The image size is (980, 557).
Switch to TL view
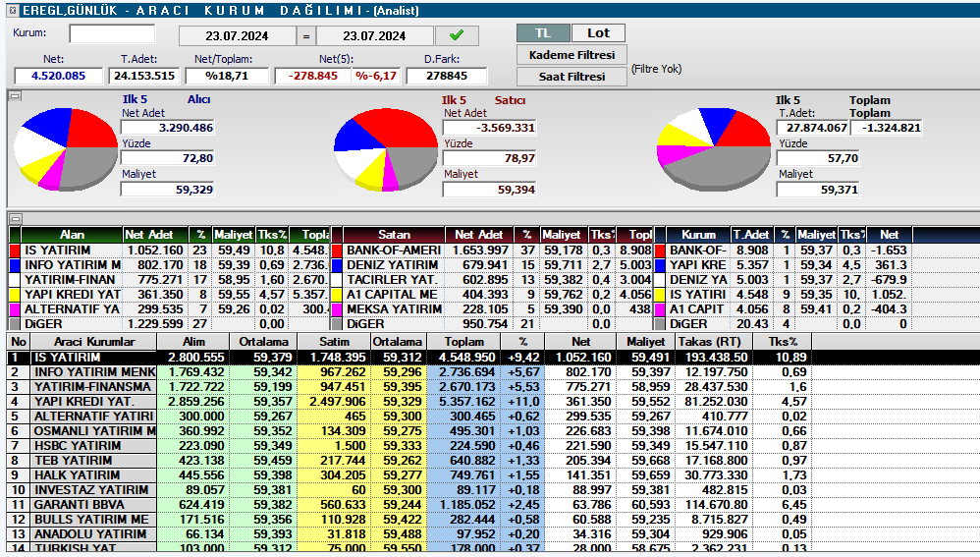(543, 33)
